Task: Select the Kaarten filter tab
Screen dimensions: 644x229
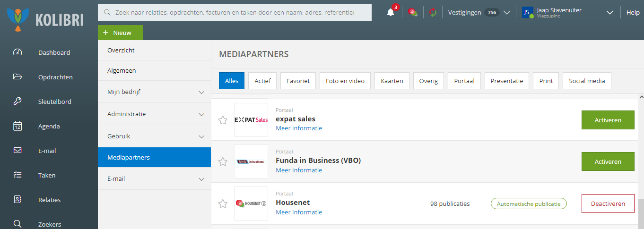Action: 392,81
